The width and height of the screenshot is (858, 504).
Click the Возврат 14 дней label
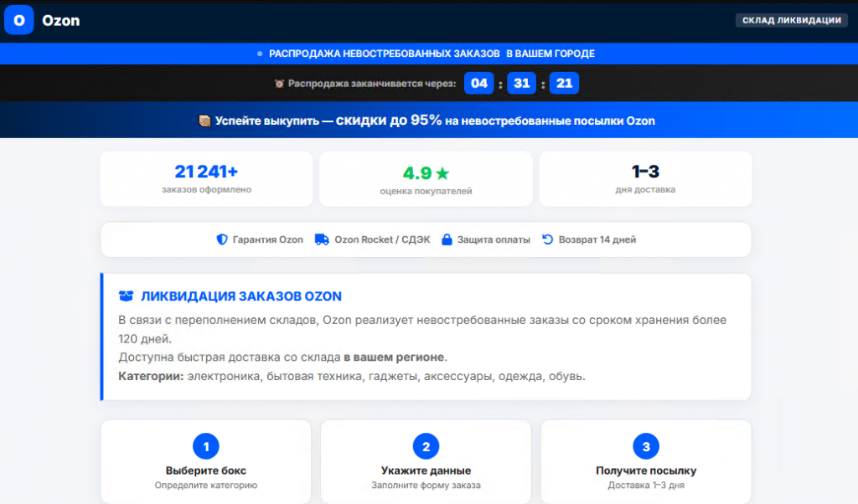pos(597,239)
